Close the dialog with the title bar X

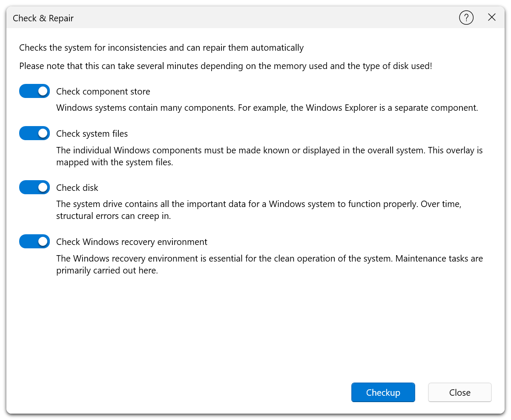[492, 17]
